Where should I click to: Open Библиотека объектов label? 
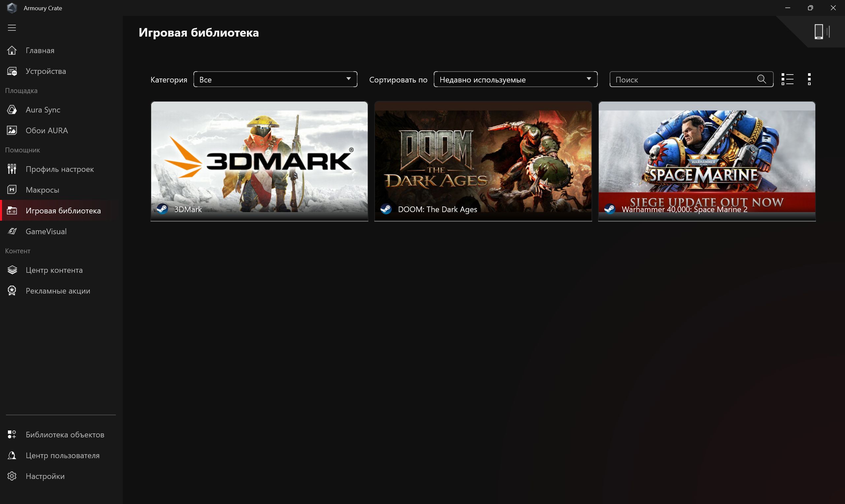tap(65, 434)
